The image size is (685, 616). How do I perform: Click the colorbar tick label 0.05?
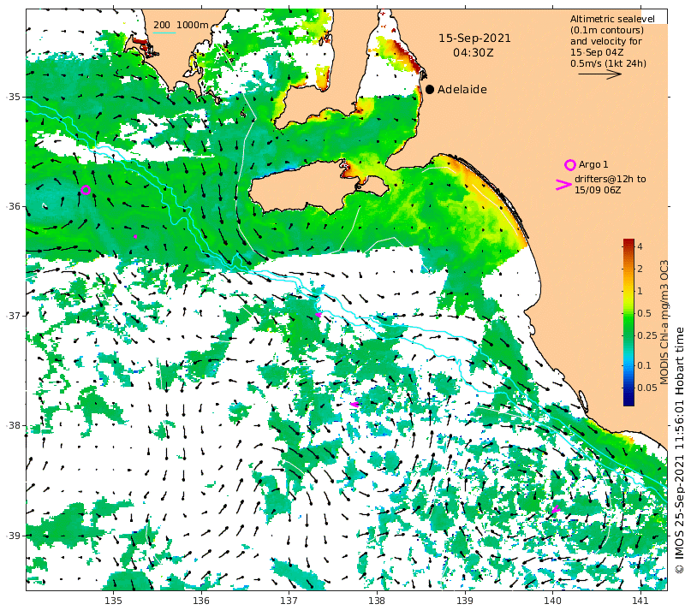point(647,388)
